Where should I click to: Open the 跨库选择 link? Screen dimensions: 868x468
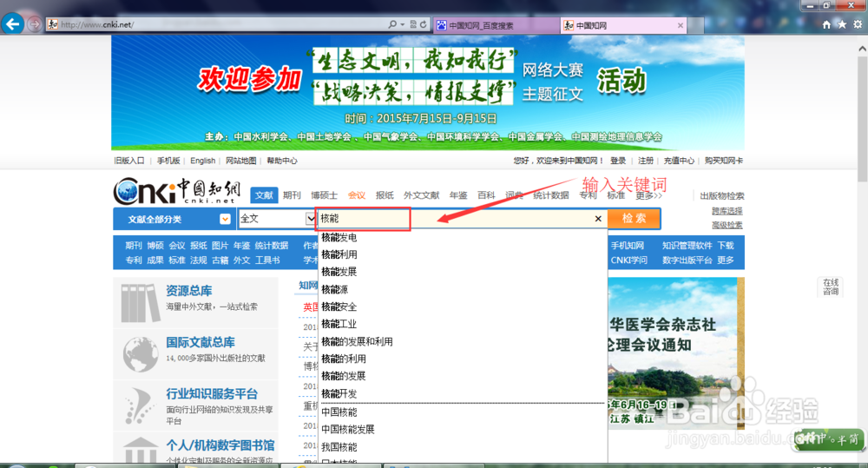coord(727,211)
